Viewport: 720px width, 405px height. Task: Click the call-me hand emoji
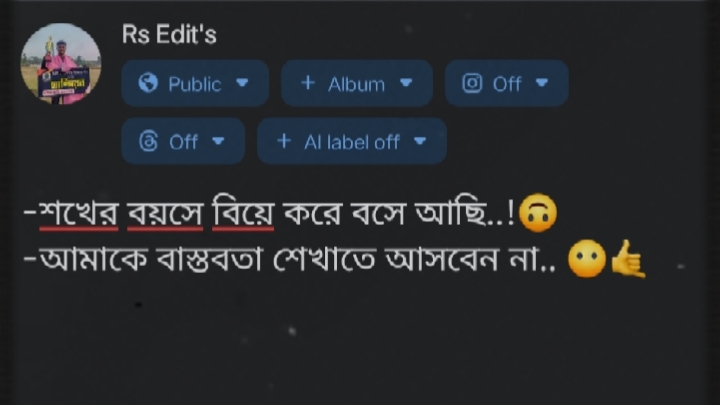click(628, 259)
